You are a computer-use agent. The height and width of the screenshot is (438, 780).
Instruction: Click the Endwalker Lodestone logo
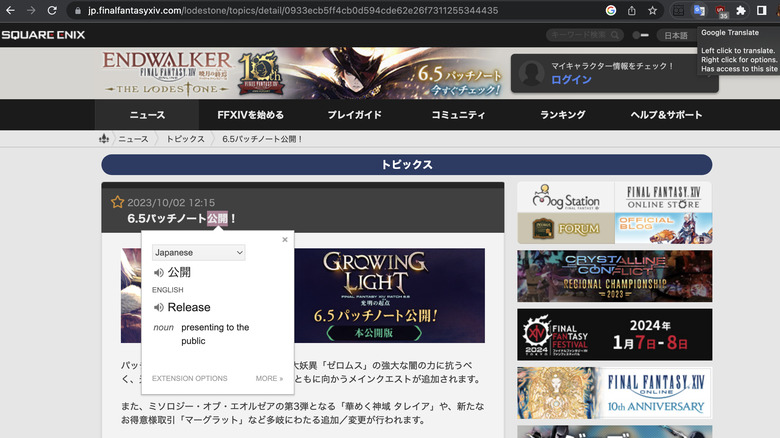(167, 73)
